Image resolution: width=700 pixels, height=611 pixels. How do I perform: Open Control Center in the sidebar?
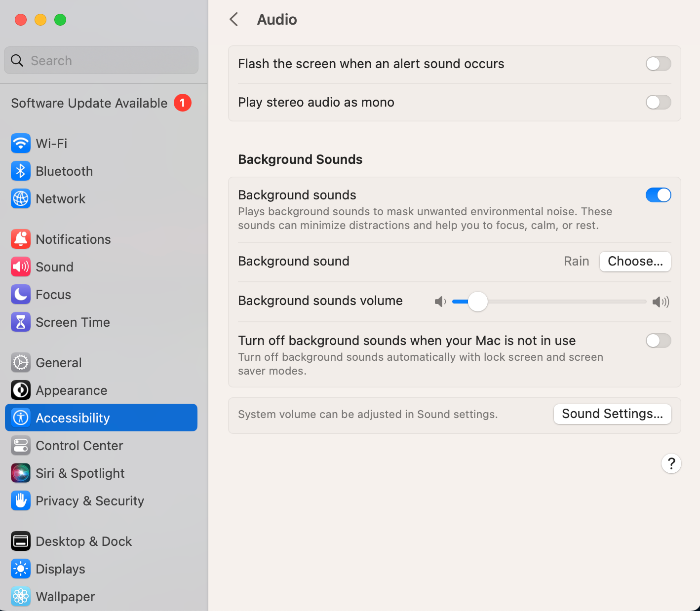[79, 446]
